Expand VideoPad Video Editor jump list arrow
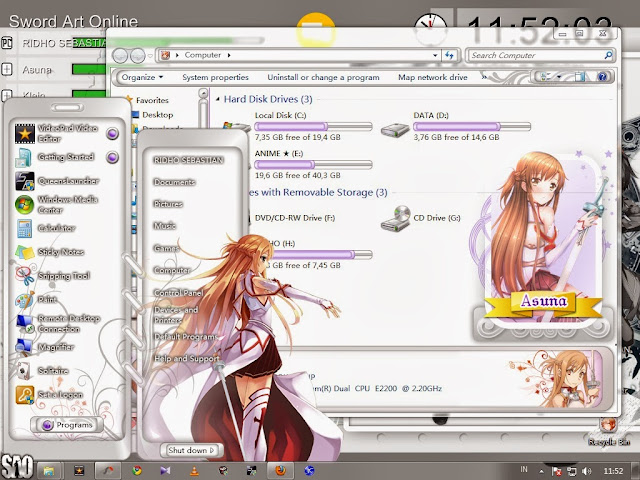This screenshot has width=640, height=480. 113,133
